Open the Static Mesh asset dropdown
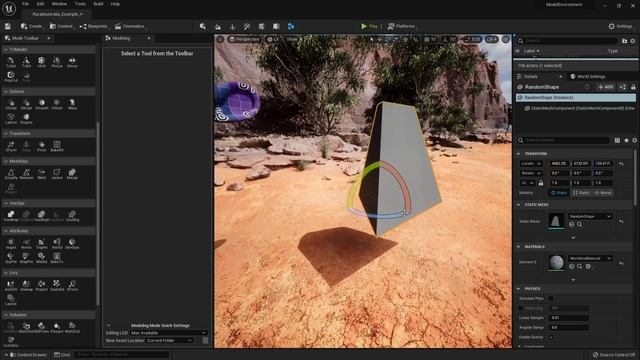Screen dimensions: 640x360 [590, 216]
